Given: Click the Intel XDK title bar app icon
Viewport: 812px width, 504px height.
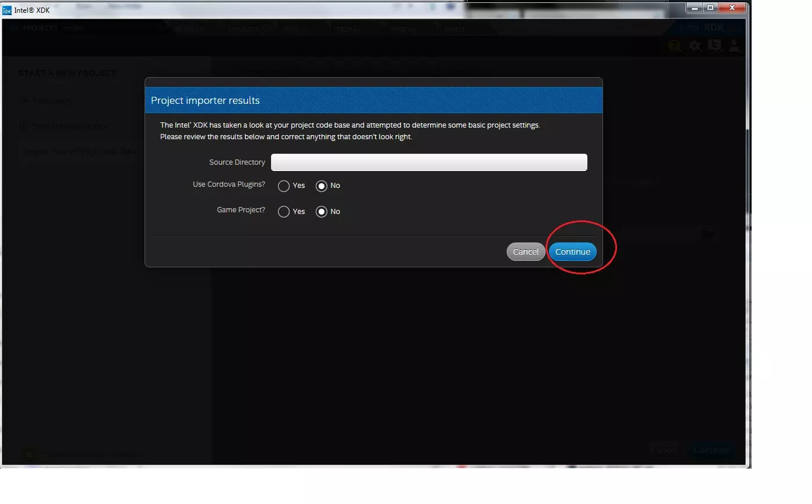Looking at the screenshot, I should point(7,10).
